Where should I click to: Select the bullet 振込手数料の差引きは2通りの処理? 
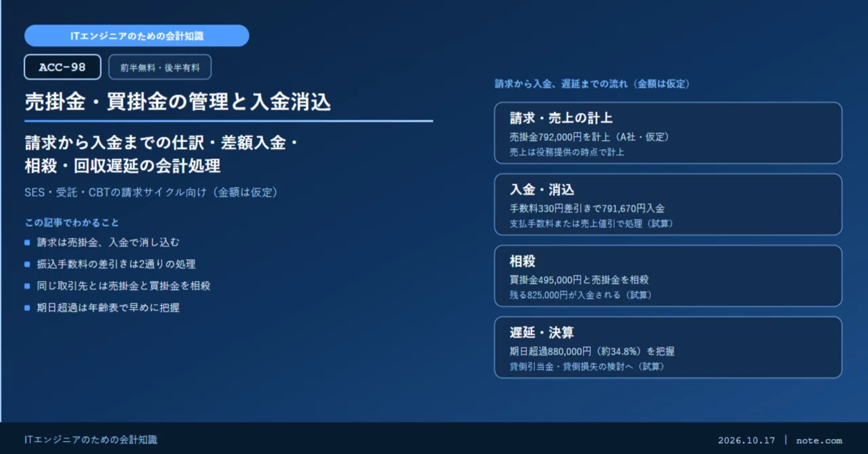pyautogui.click(x=116, y=264)
